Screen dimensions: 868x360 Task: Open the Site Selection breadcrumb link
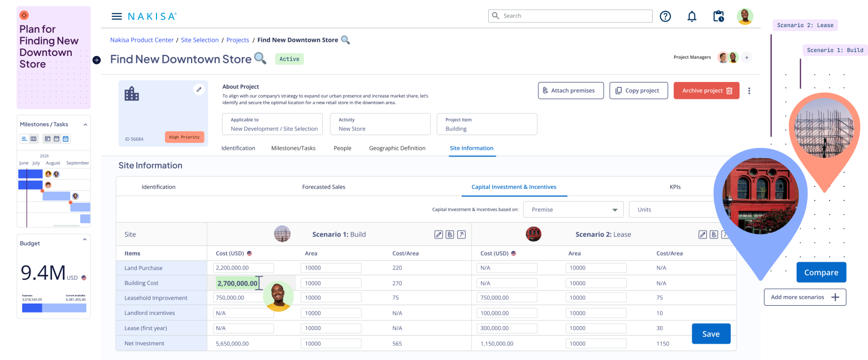pos(199,40)
